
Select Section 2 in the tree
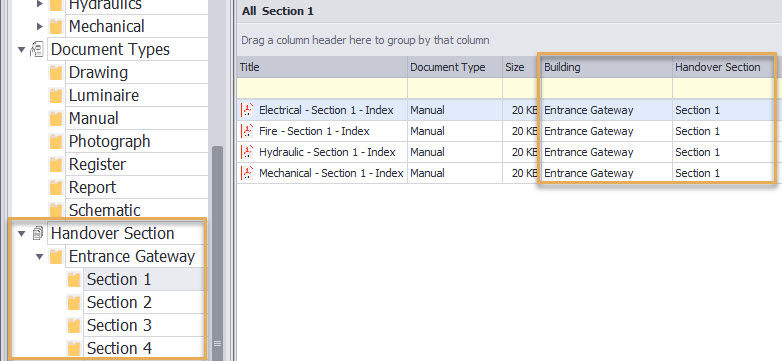119,302
